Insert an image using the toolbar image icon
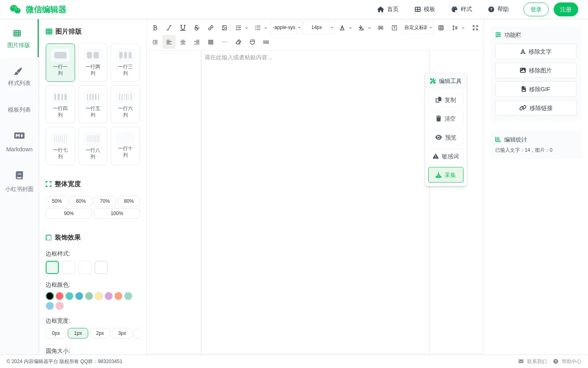Viewport: 588px width, 368px height. click(x=225, y=28)
